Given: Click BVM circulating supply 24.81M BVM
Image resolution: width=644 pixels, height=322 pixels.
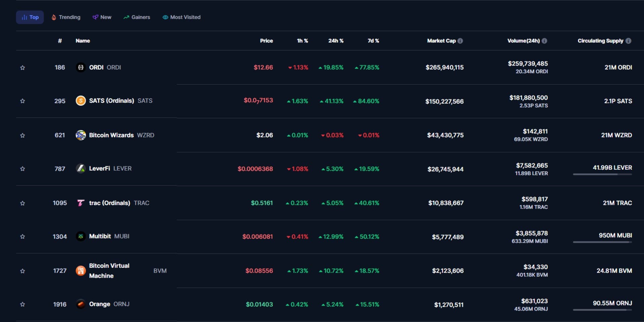Looking at the screenshot, I should (x=614, y=270).
